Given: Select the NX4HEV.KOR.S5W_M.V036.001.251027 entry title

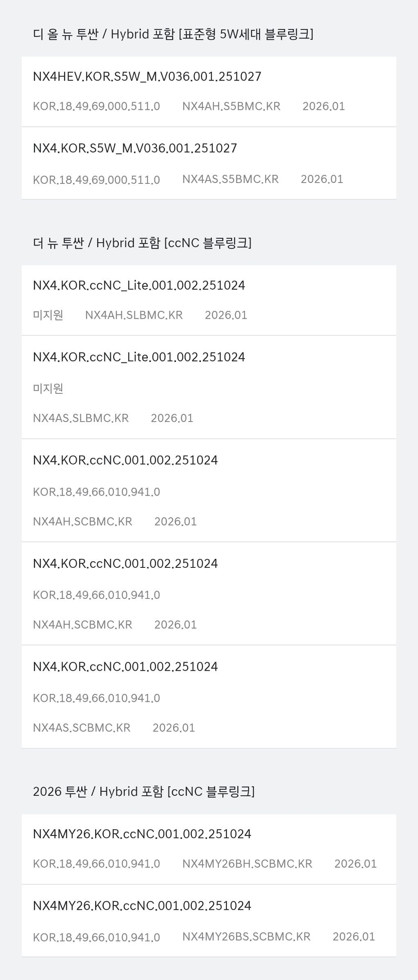Looking at the screenshot, I should tap(147, 77).
